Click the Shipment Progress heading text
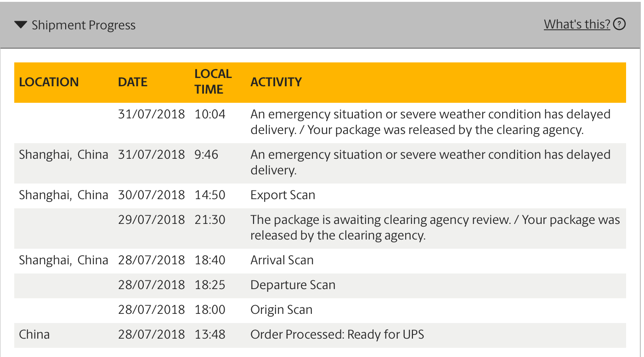The height and width of the screenshot is (357, 644). pyautogui.click(x=84, y=25)
